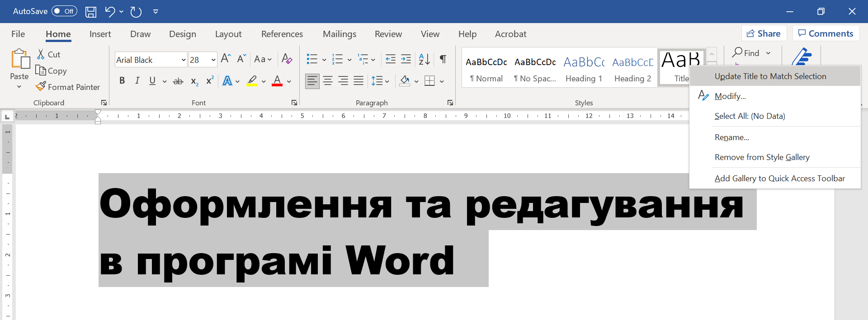
Task: Choose Update Title to Match Selection
Action: coord(775,76)
